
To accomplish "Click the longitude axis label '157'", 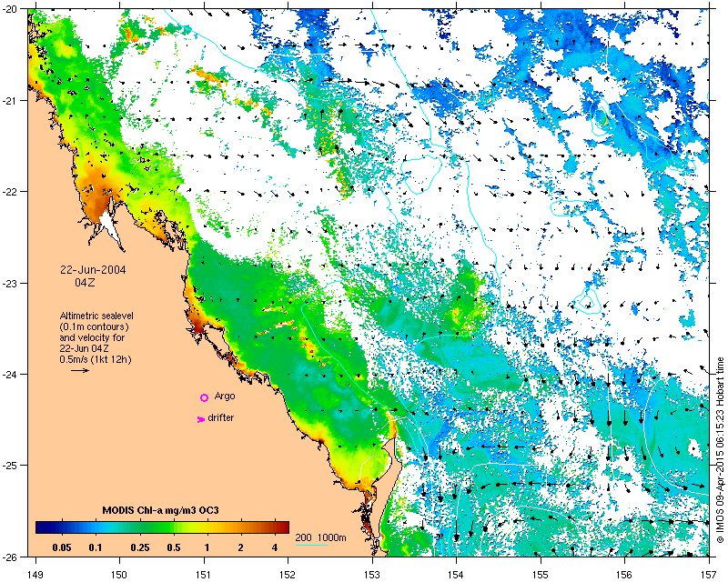I will click(x=709, y=575).
